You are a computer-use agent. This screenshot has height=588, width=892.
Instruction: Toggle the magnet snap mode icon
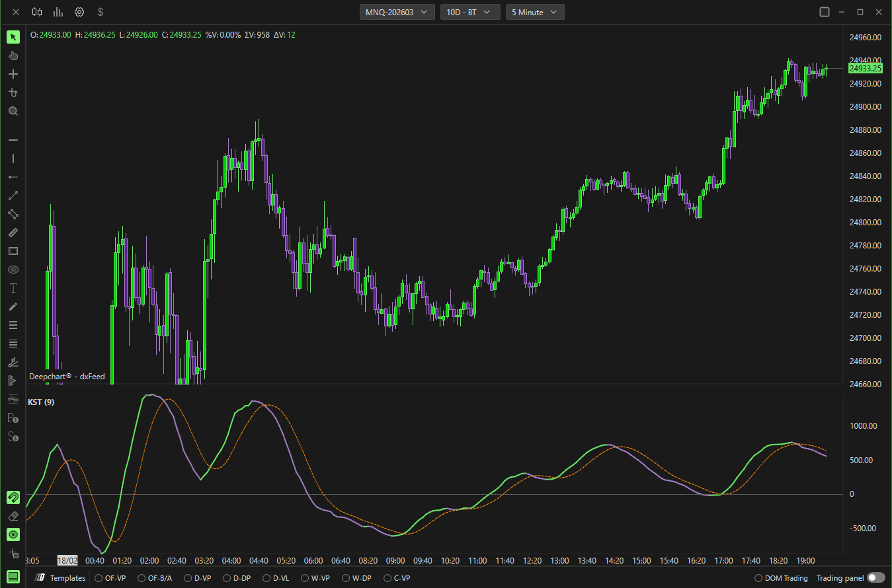(13, 497)
